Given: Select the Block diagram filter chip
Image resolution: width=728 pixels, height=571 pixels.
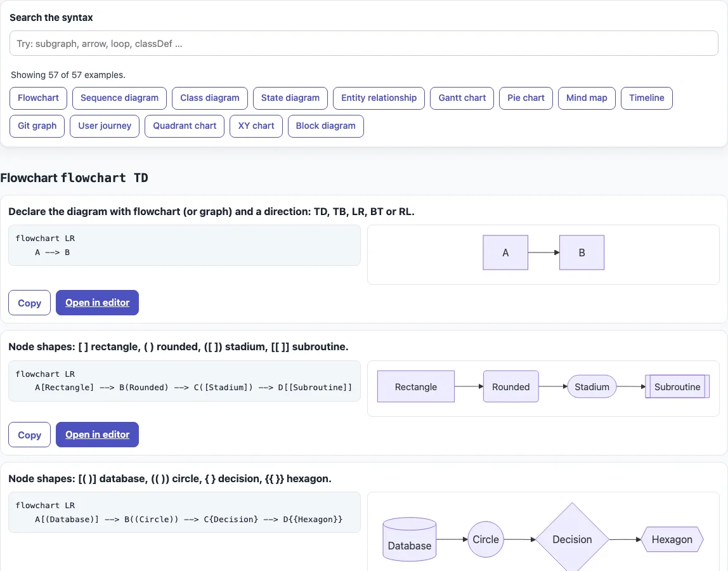Looking at the screenshot, I should coord(326,126).
